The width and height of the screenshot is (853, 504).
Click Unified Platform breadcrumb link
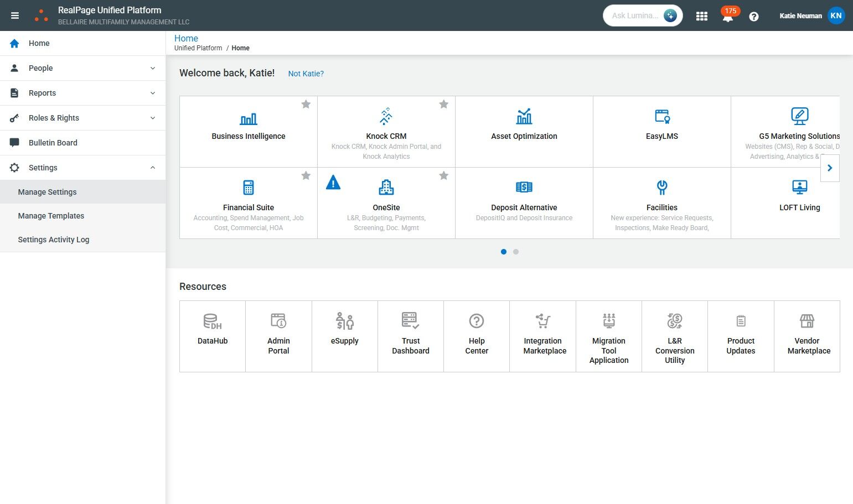tap(198, 48)
